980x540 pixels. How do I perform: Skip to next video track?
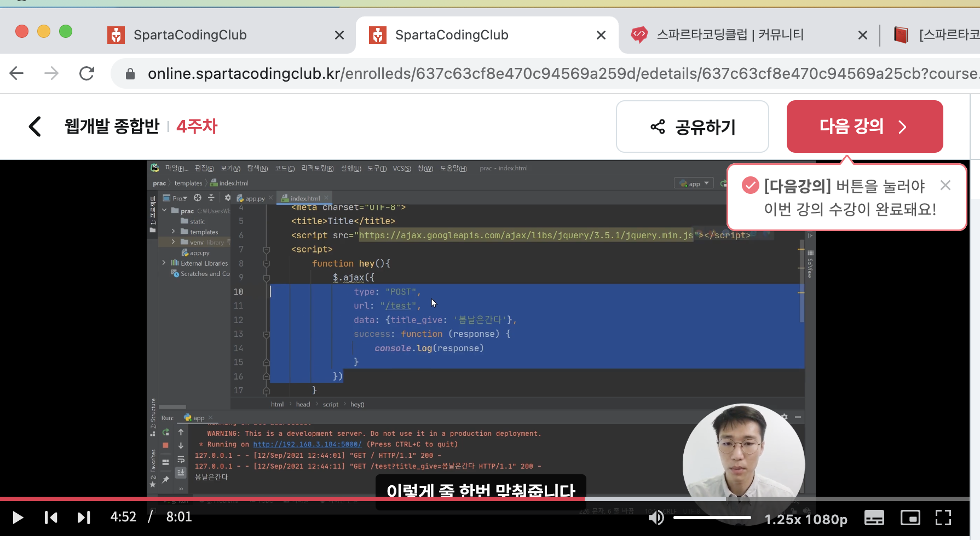(x=84, y=518)
